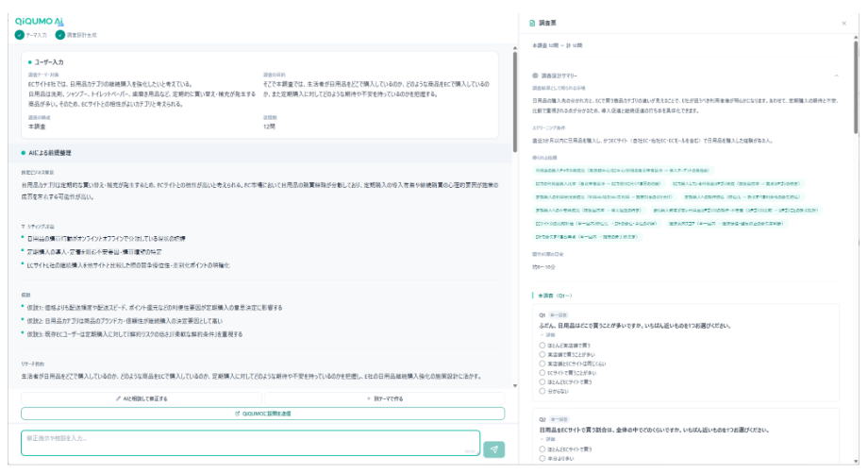868x474 pixels.
Task: Click the 調査設計サマリー heading text
Action: 559,76
